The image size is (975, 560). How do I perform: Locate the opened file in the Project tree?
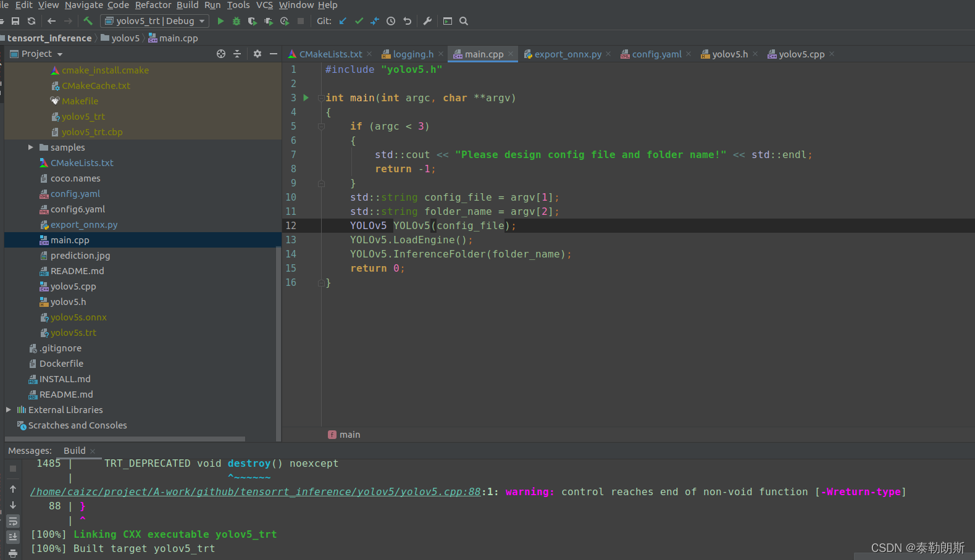[221, 54]
